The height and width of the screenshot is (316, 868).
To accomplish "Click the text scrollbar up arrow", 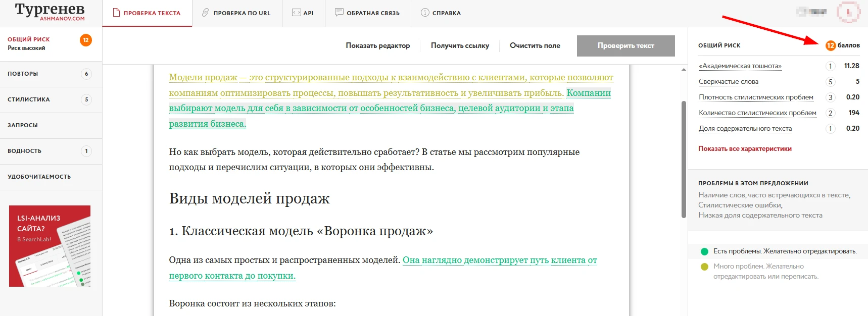I will click(x=684, y=70).
